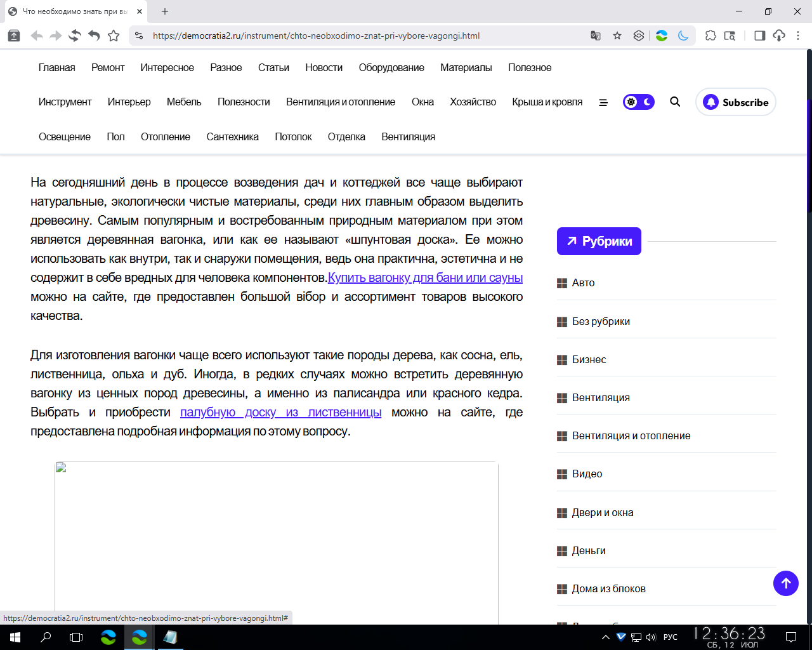Open the Сантехника menu item
The image size is (812, 650).
point(233,136)
